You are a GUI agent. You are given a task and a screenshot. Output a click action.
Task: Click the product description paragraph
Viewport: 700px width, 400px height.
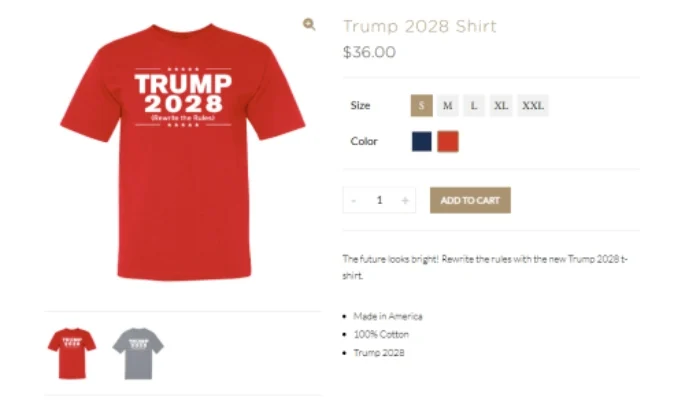pyautogui.click(x=485, y=267)
